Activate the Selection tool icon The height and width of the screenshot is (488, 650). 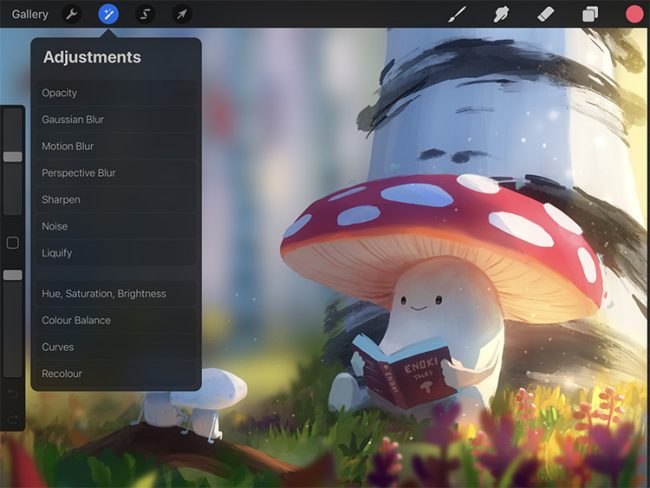[x=144, y=14]
